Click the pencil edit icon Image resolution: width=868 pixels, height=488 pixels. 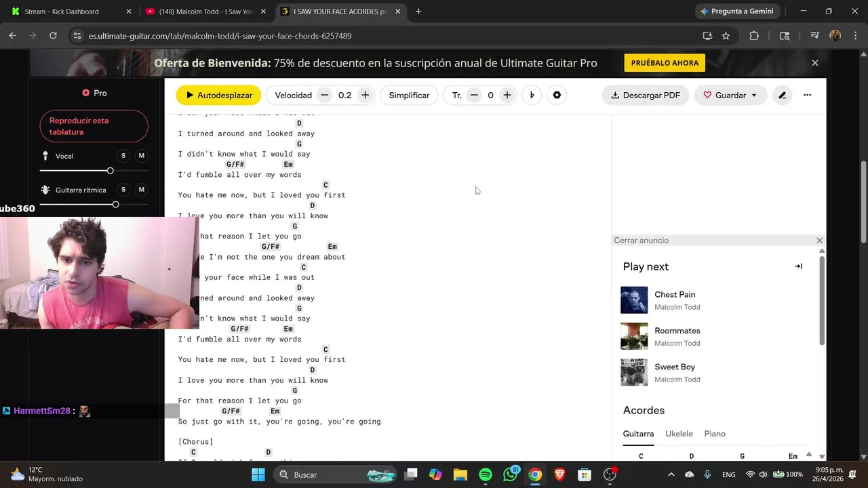pos(782,96)
